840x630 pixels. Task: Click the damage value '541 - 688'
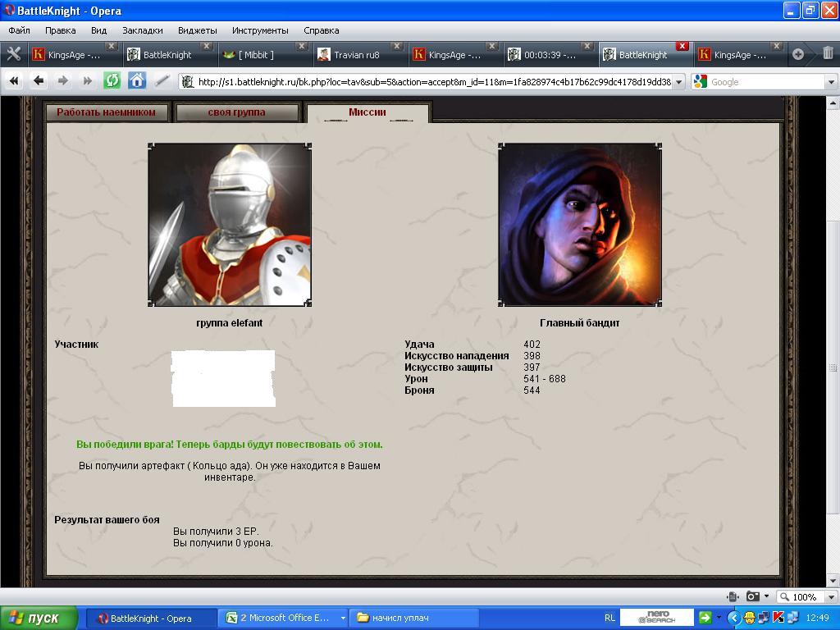(x=545, y=379)
